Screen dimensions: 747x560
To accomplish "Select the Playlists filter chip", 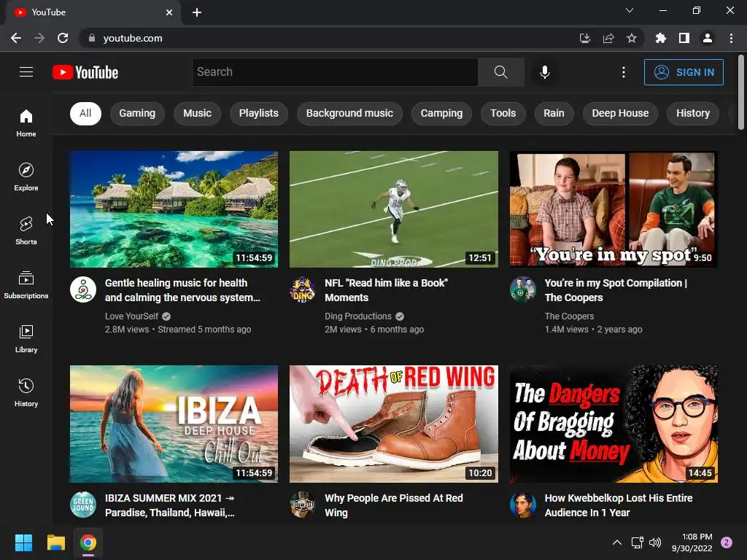I will 259,113.
